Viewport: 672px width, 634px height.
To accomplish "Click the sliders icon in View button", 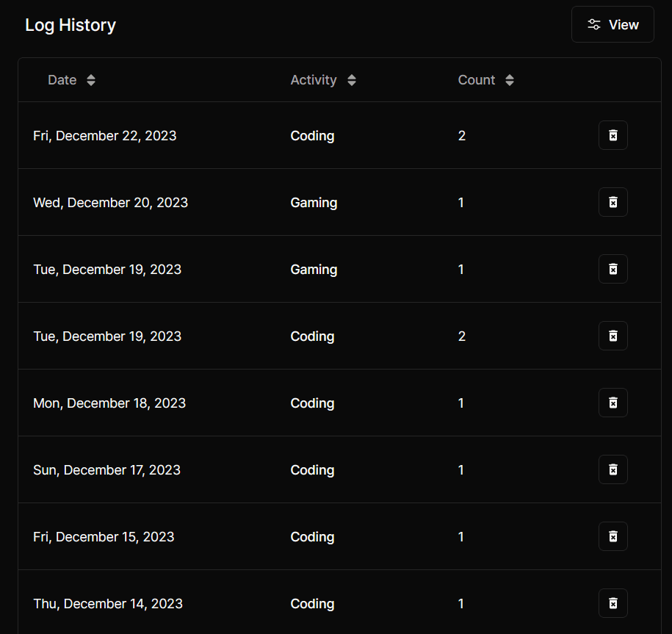I will pyautogui.click(x=593, y=24).
